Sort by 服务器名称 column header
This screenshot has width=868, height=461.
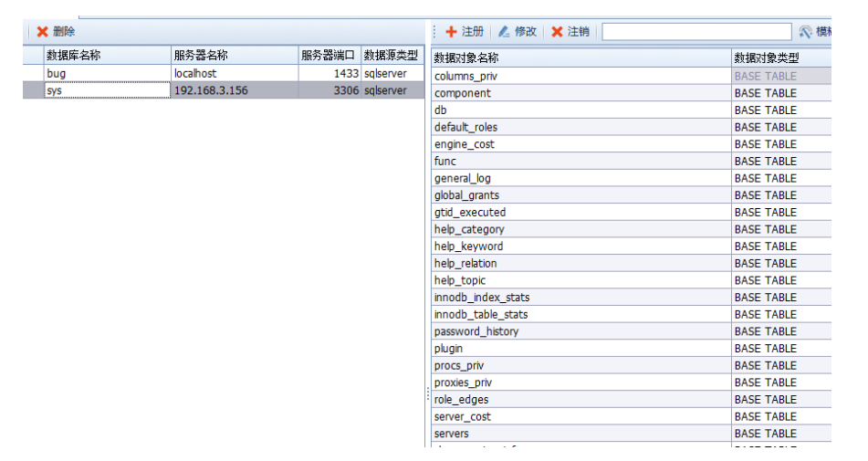coord(234,56)
